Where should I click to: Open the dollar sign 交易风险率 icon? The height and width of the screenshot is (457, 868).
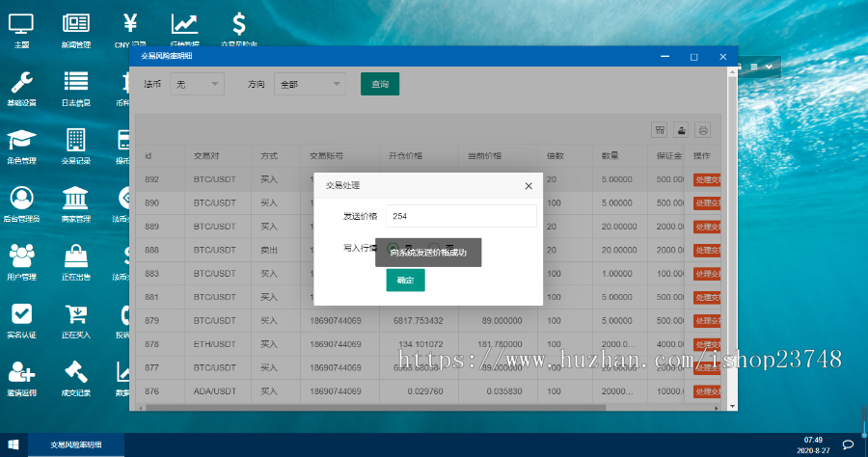238,29
